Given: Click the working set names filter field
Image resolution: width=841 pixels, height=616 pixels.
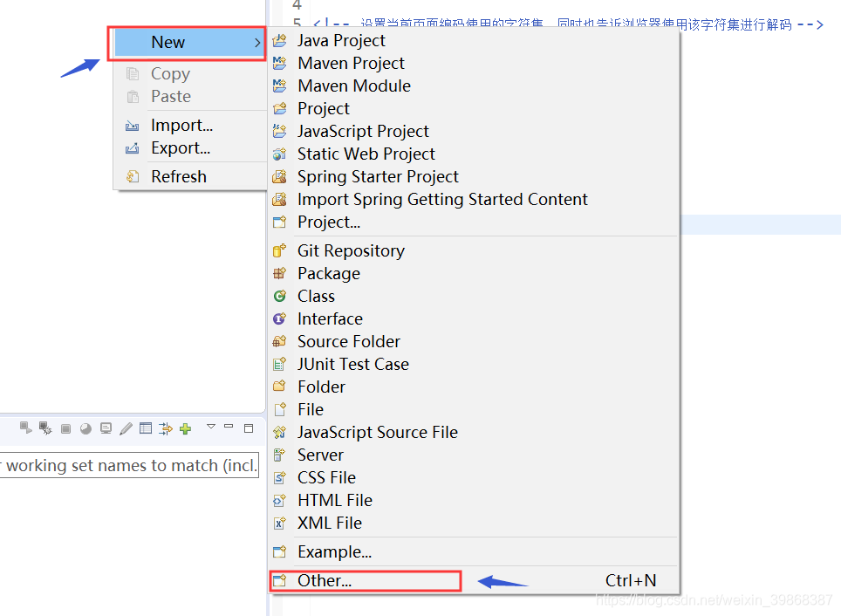Looking at the screenshot, I should (129, 465).
